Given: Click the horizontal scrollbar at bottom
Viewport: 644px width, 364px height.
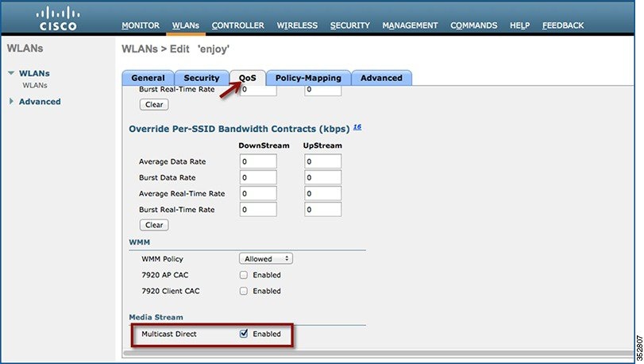Looking at the screenshot, I should coord(378,353).
